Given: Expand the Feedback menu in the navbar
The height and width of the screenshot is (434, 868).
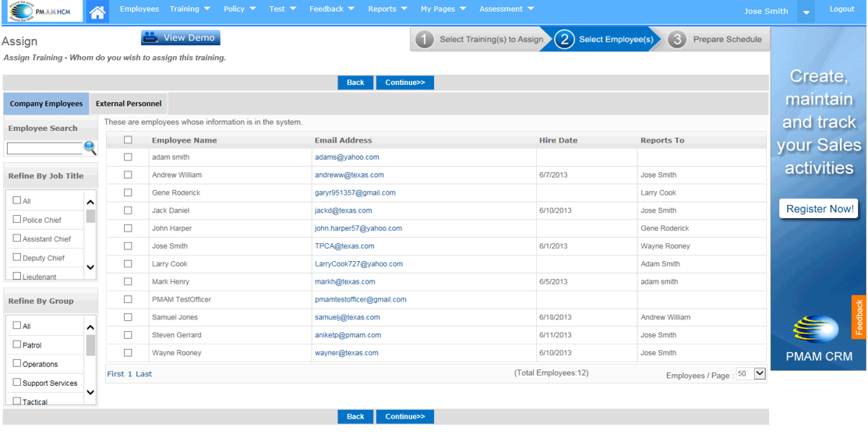Looking at the screenshot, I should [x=332, y=9].
